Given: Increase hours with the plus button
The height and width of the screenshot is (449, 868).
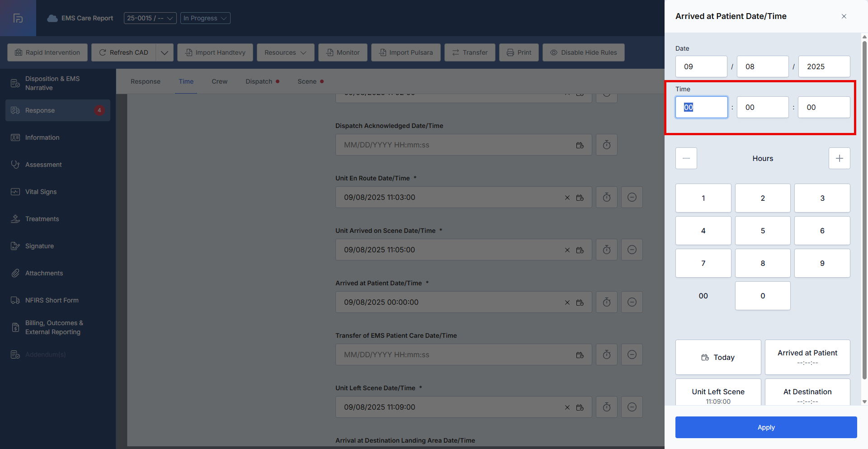Looking at the screenshot, I should [x=839, y=158].
